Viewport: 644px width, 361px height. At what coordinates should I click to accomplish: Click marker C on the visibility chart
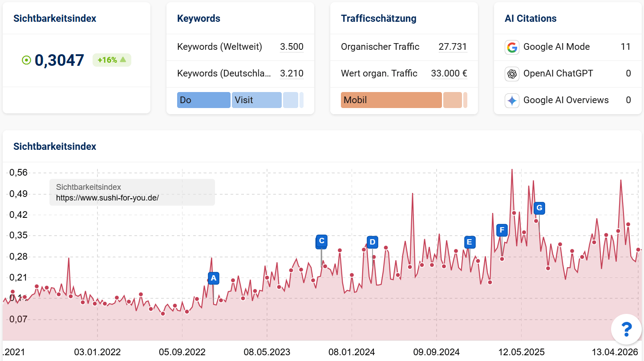(x=321, y=241)
